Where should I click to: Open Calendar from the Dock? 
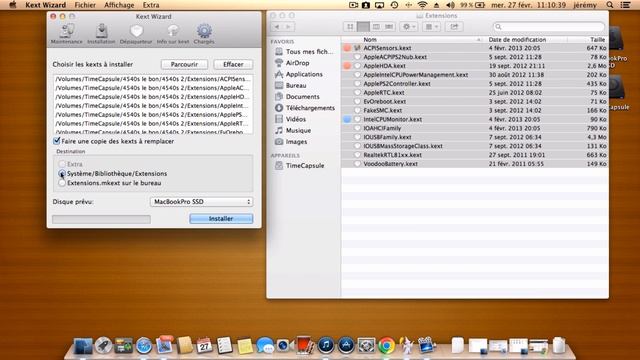204,345
